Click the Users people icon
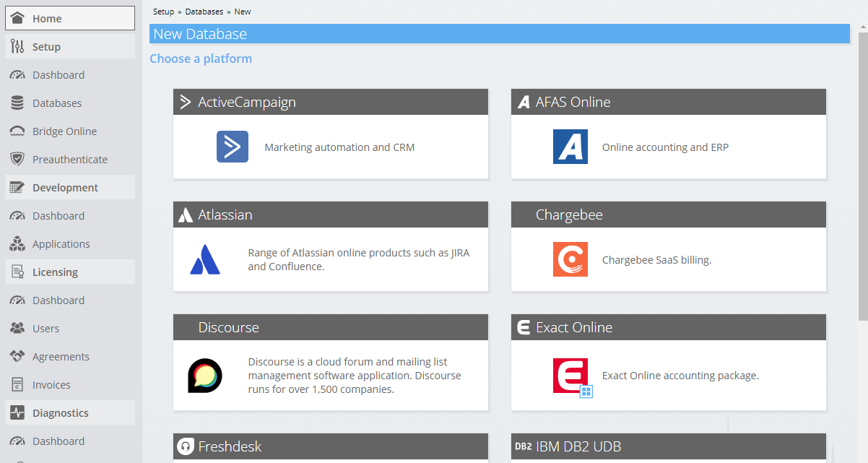Image resolution: width=868 pixels, height=463 pixels. coord(17,328)
